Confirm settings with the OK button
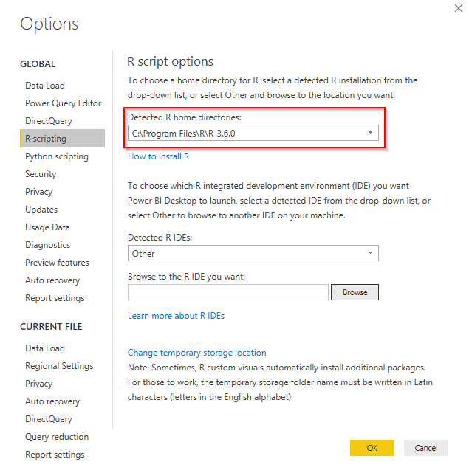Screen dimensions: 469x476 point(372,448)
